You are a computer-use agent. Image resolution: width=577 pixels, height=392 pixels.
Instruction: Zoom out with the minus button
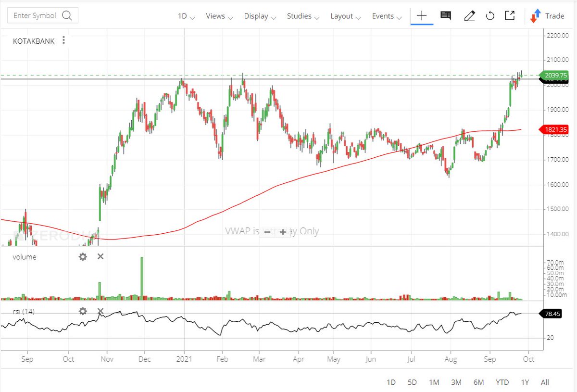tap(266, 232)
